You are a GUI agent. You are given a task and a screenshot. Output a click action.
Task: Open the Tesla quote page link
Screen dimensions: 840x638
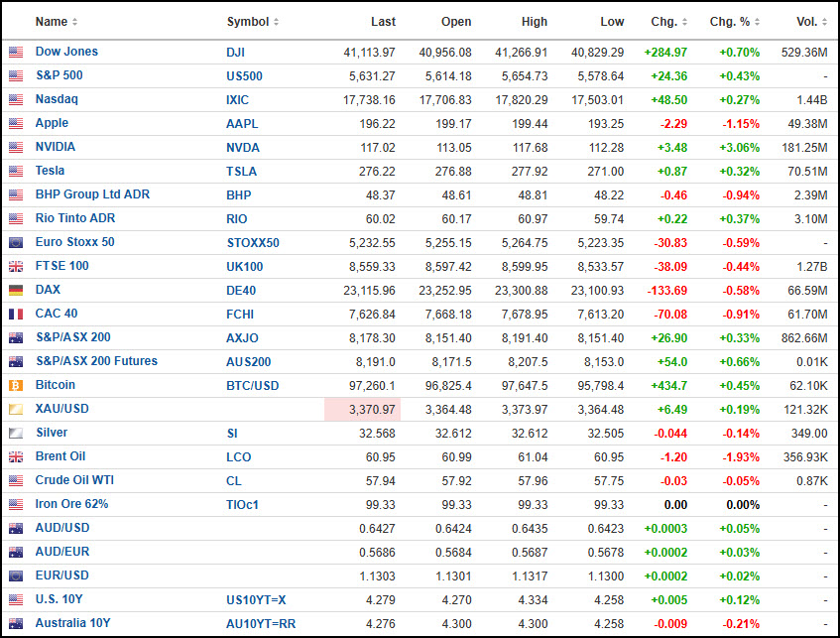pyautogui.click(x=50, y=171)
